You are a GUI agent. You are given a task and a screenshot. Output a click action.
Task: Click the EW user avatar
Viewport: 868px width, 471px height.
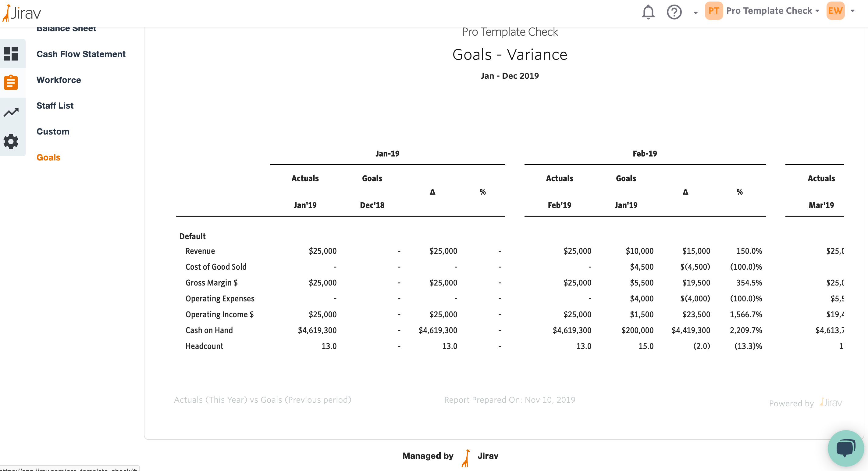pos(835,11)
